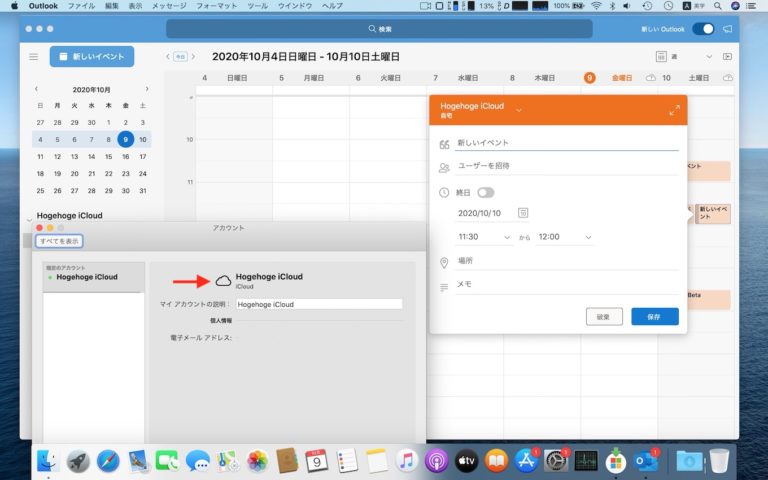768x480 pixels.
Task: Open the week view dropdown
Action: [709, 57]
